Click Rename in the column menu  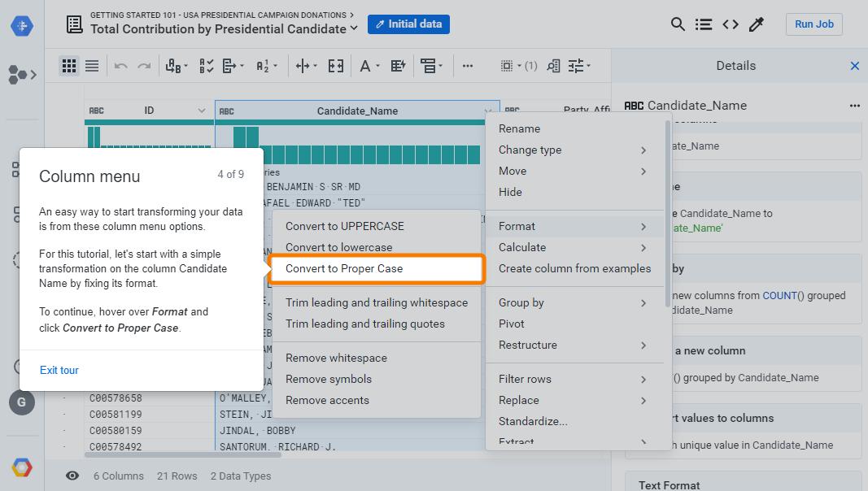[x=519, y=128]
